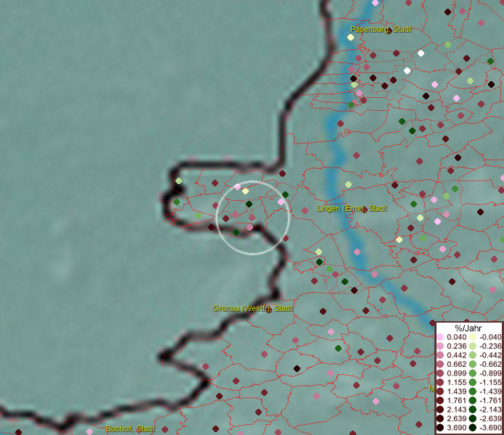The height and width of the screenshot is (435, 504).
Task: Pick the -2.143 legend swatch
Action: coord(473,410)
